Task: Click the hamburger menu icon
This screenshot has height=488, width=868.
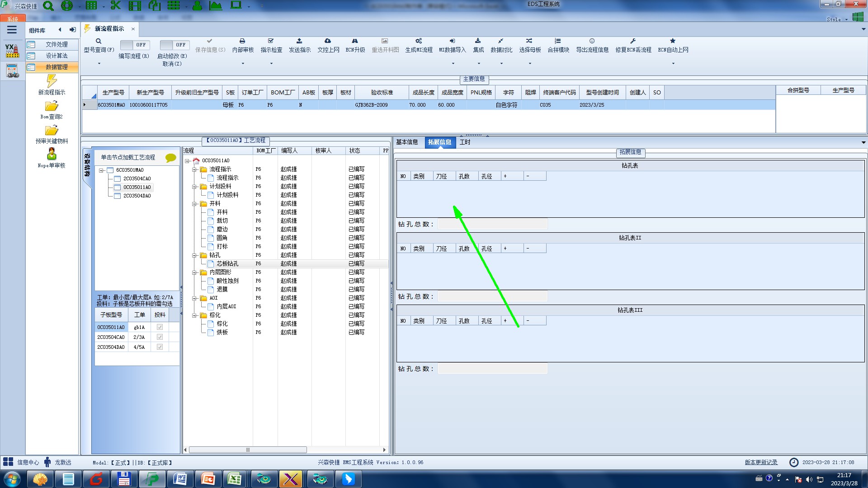Action: click(x=12, y=30)
